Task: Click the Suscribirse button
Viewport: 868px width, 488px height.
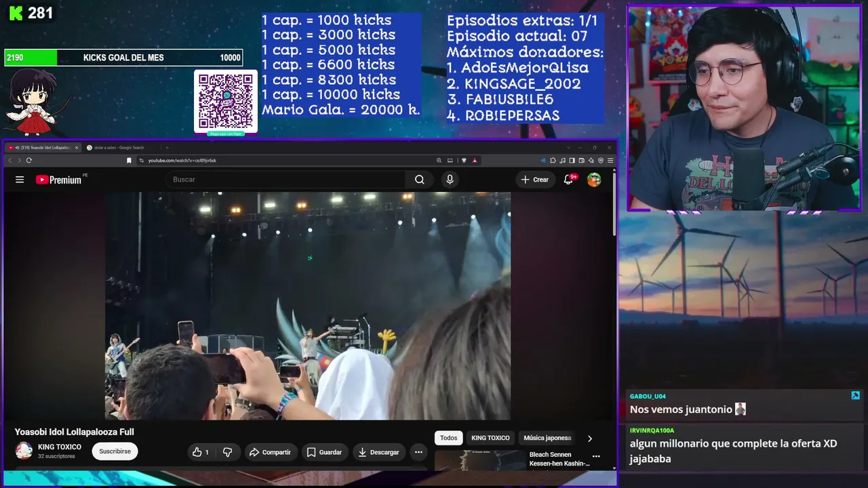Action: (x=115, y=451)
